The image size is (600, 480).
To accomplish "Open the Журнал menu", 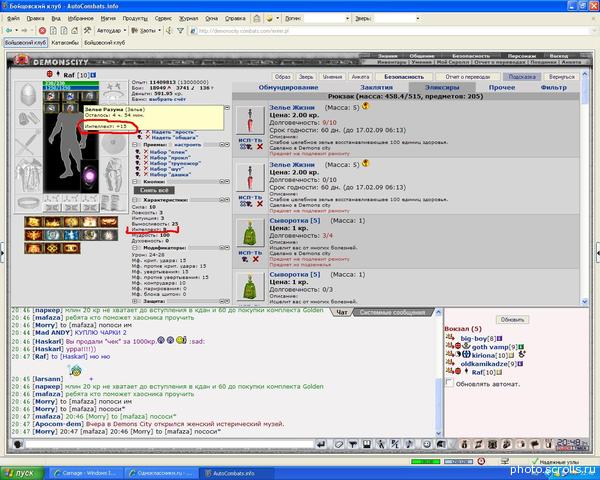I will tap(188, 18).
